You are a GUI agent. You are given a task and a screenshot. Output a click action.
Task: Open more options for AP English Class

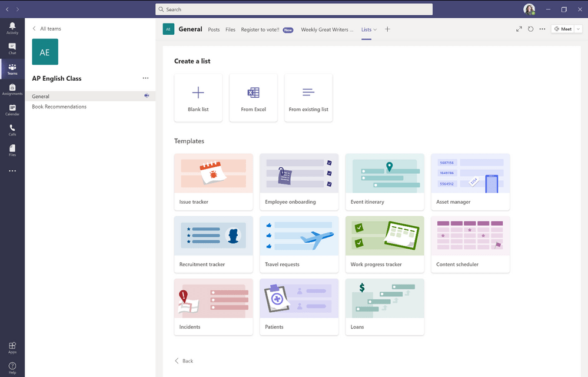coord(145,78)
